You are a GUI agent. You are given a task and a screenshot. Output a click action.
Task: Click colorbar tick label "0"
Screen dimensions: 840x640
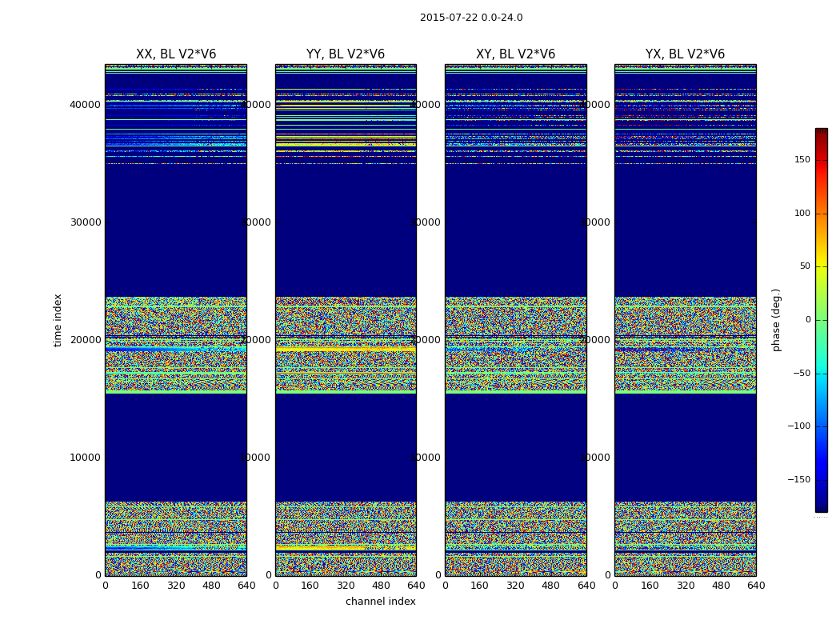click(808, 320)
